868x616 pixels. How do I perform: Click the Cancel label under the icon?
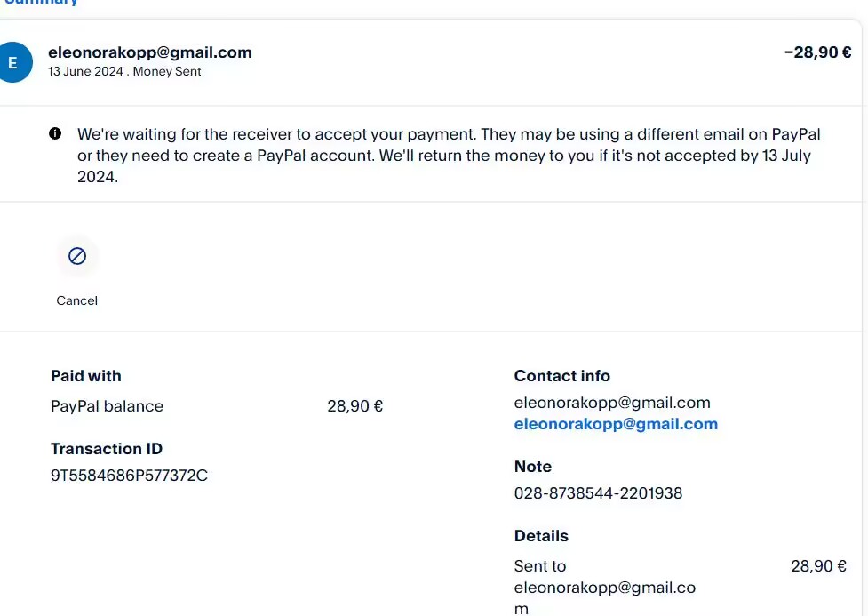click(x=77, y=300)
